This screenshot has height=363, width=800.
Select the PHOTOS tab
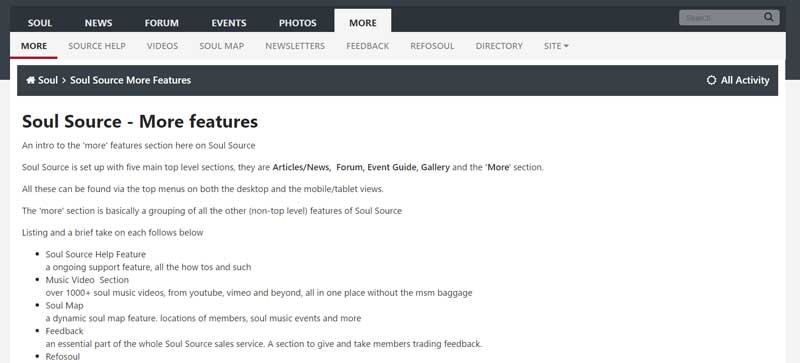coord(297,23)
